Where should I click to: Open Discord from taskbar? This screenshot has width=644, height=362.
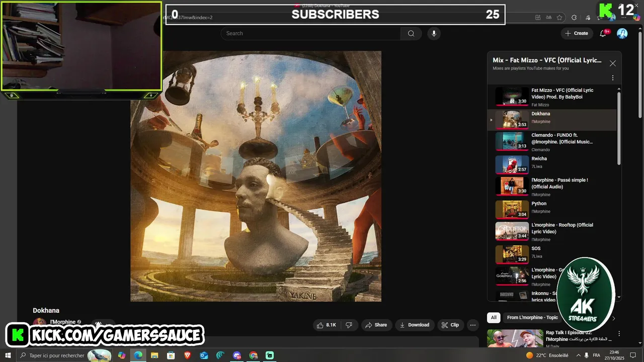(x=237, y=355)
